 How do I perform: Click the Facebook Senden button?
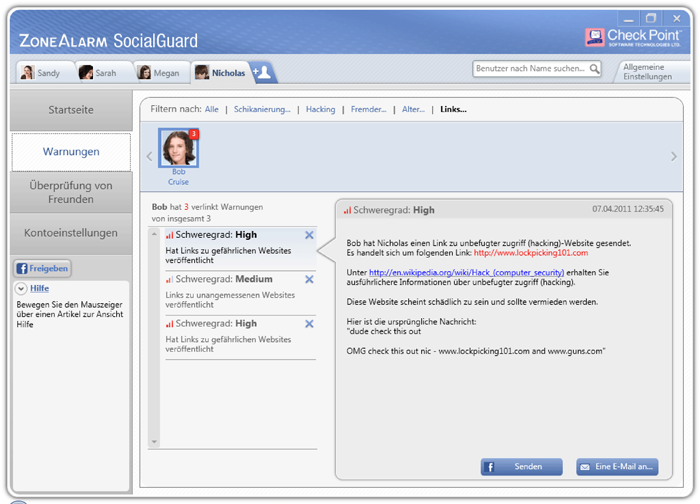(x=521, y=467)
